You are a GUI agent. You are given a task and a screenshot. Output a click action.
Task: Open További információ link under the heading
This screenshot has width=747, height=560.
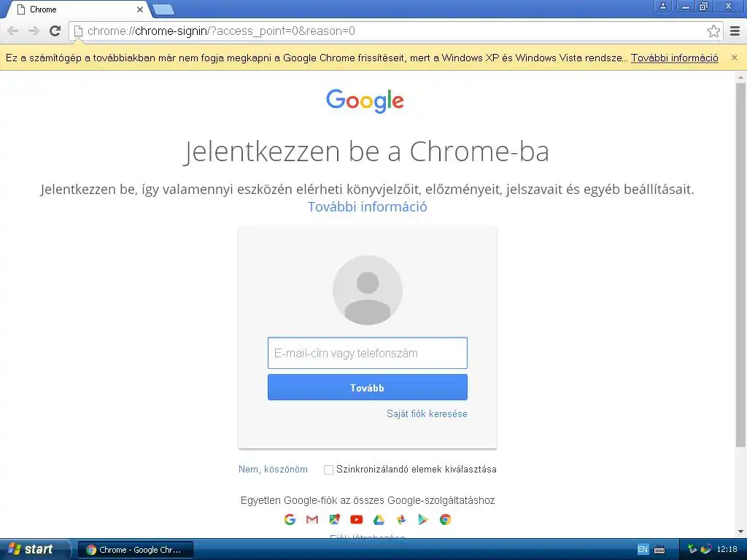coord(368,206)
